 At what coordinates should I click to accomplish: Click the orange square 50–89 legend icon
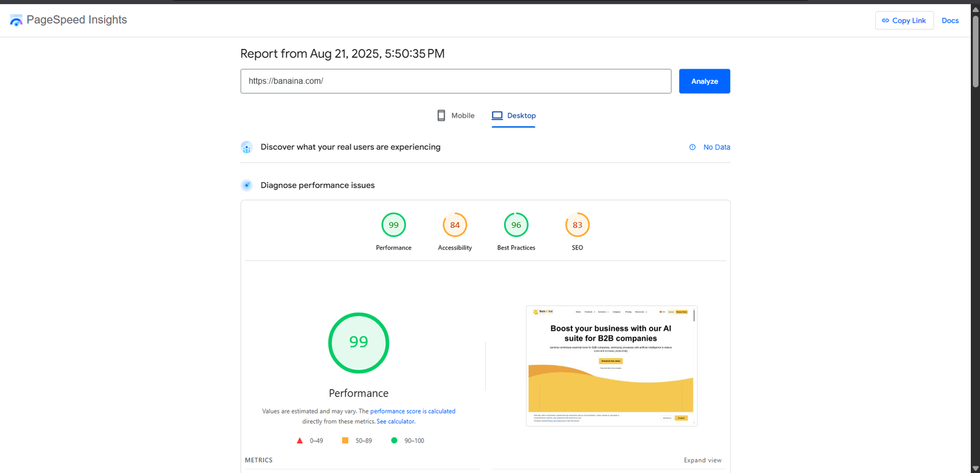pos(345,441)
